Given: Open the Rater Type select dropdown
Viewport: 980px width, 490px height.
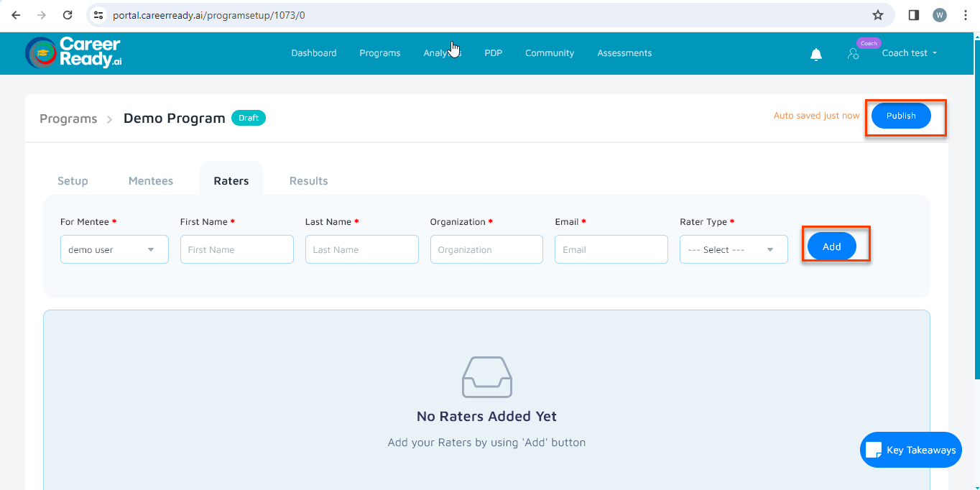Looking at the screenshot, I should pyautogui.click(x=733, y=249).
